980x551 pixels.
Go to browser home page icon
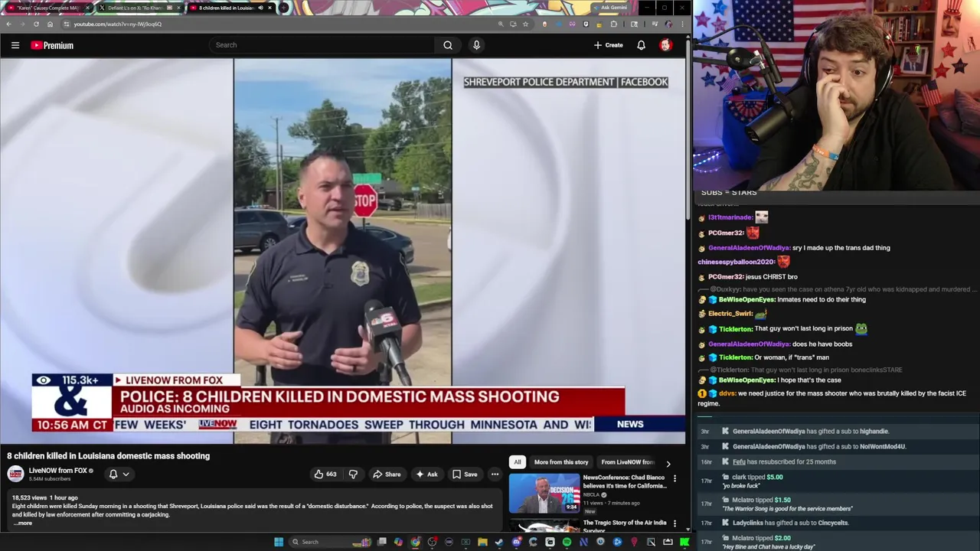pyautogui.click(x=50, y=24)
